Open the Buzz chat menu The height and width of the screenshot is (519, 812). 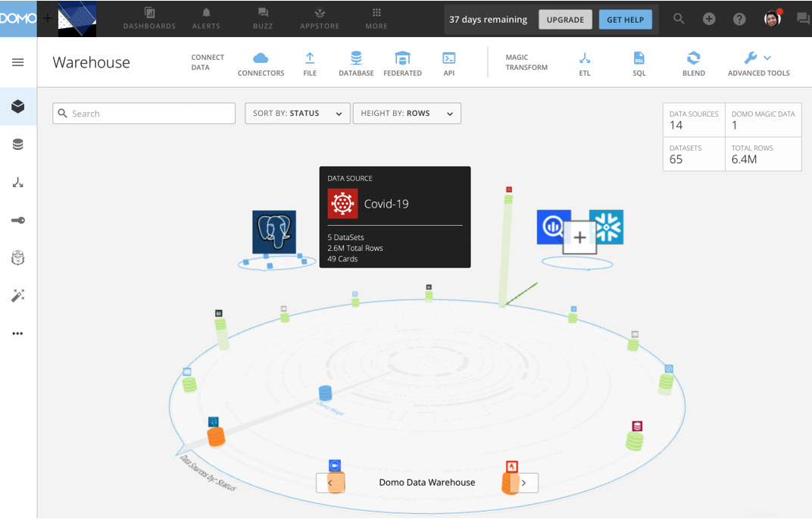pyautogui.click(x=263, y=19)
